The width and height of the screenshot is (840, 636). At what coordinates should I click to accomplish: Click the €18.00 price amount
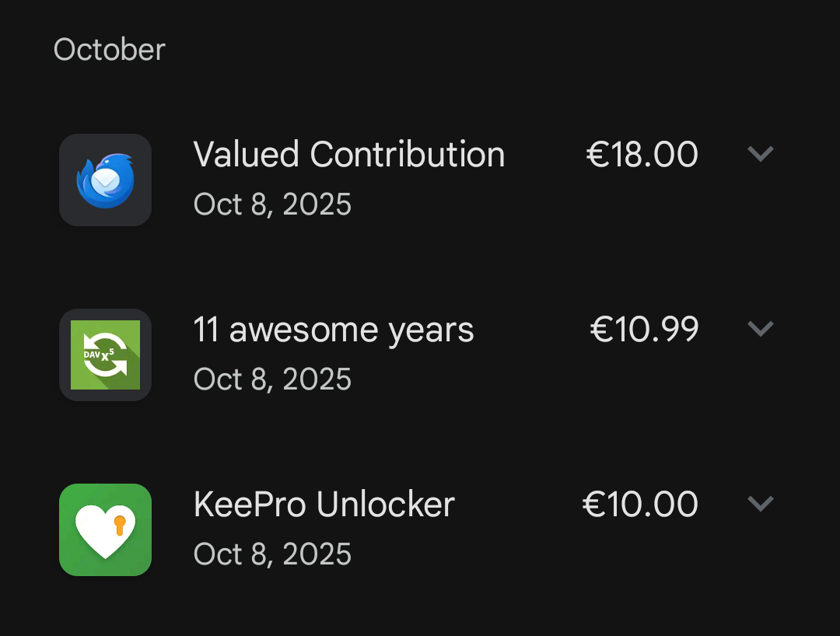(642, 155)
